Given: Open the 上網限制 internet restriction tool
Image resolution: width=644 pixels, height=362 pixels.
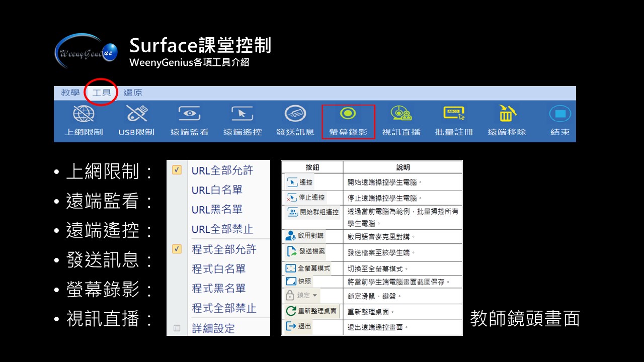Looking at the screenshot, I should click(84, 121).
